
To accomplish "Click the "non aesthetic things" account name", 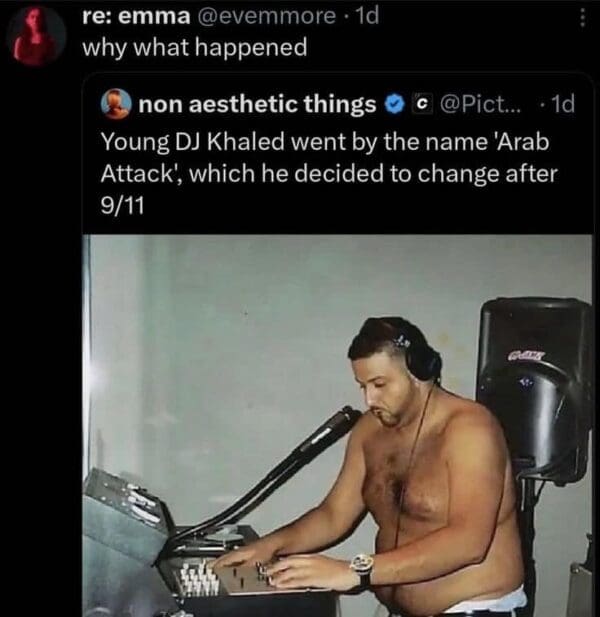I will pos(257,104).
